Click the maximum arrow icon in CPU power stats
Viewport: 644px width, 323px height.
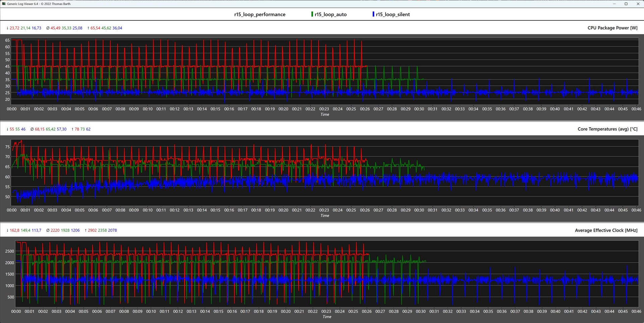coord(88,28)
